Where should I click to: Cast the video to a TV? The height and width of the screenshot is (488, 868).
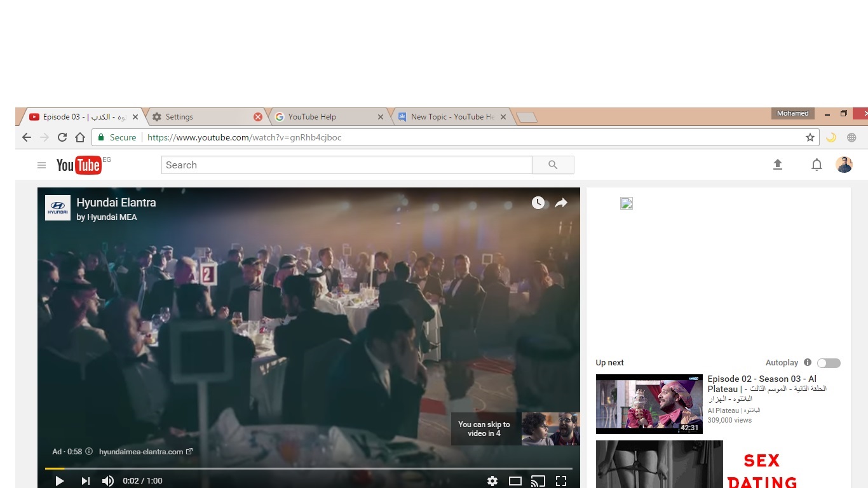pyautogui.click(x=538, y=481)
